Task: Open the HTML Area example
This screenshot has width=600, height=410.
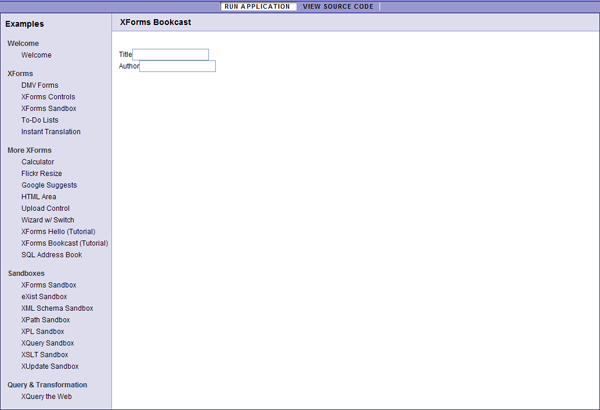Action: coord(38,197)
